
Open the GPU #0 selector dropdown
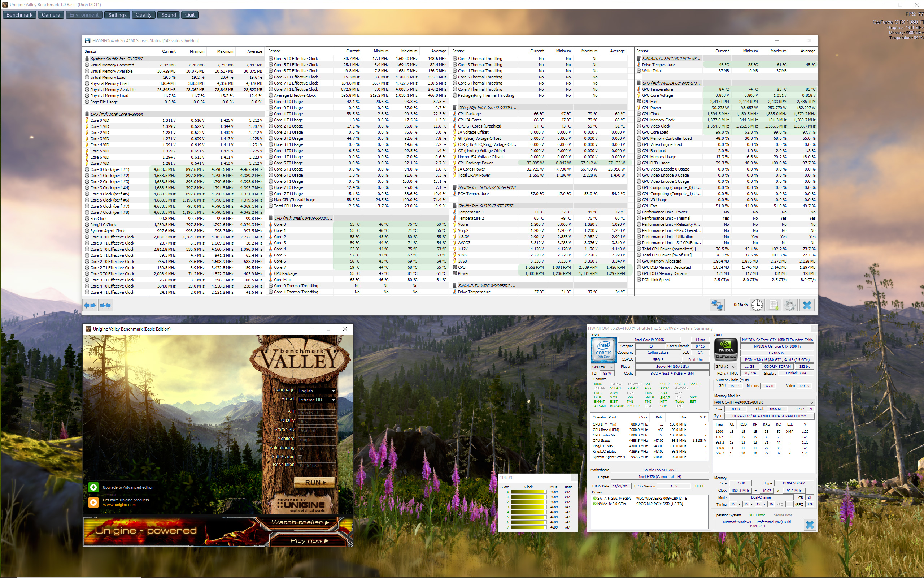(725, 367)
